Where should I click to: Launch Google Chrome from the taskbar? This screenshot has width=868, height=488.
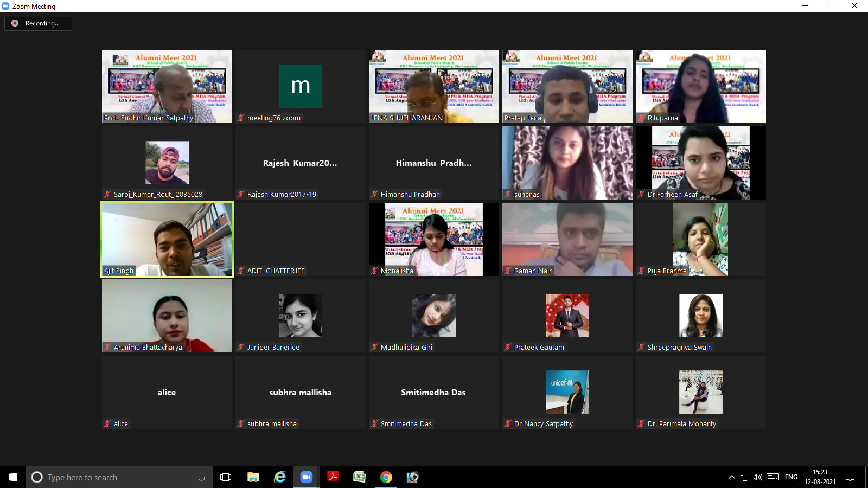click(386, 477)
